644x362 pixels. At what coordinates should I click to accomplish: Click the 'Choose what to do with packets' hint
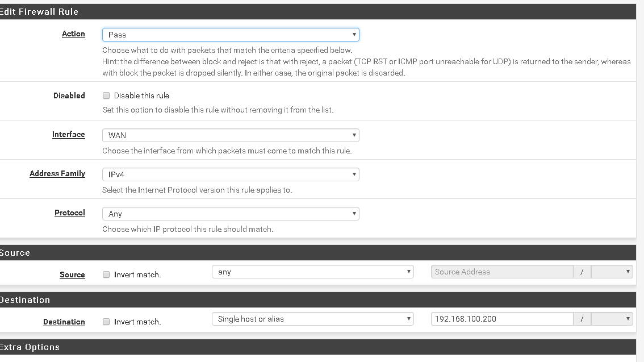click(227, 50)
